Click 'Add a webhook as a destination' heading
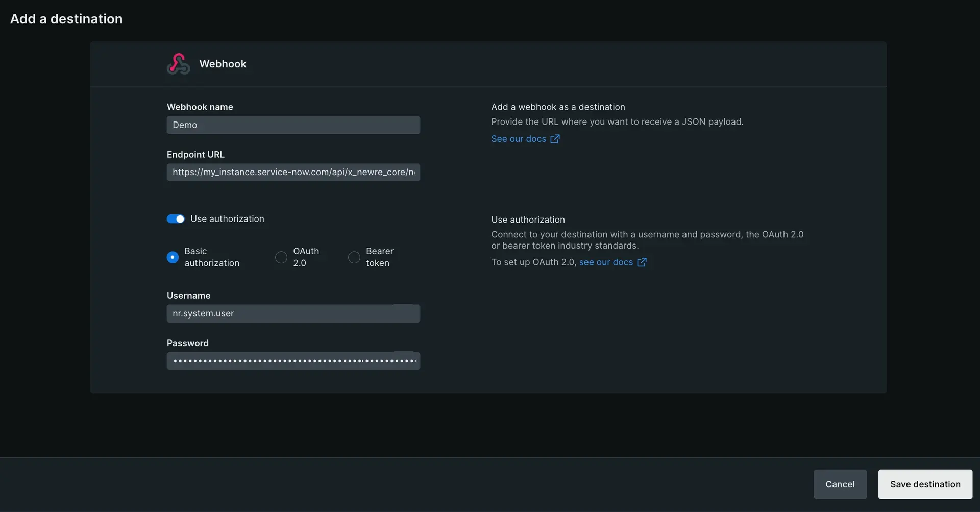Image resolution: width=980 pixels, height=512 pixels. coord(557,107)
